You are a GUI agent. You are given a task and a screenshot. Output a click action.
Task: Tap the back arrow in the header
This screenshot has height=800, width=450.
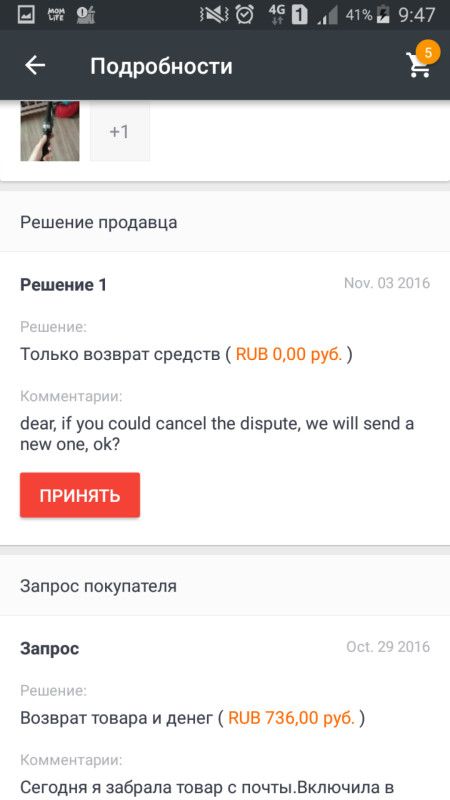[35, 65]
